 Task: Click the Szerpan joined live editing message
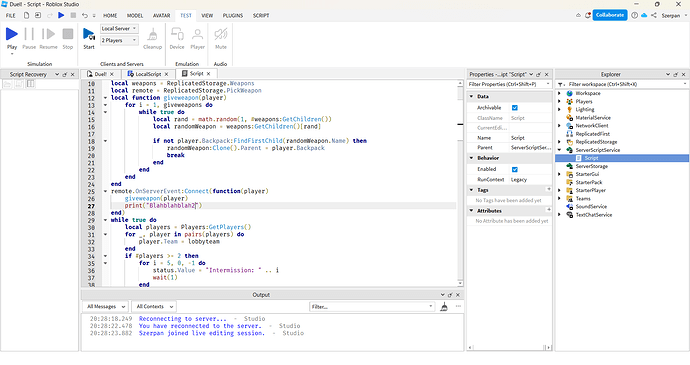202,333
